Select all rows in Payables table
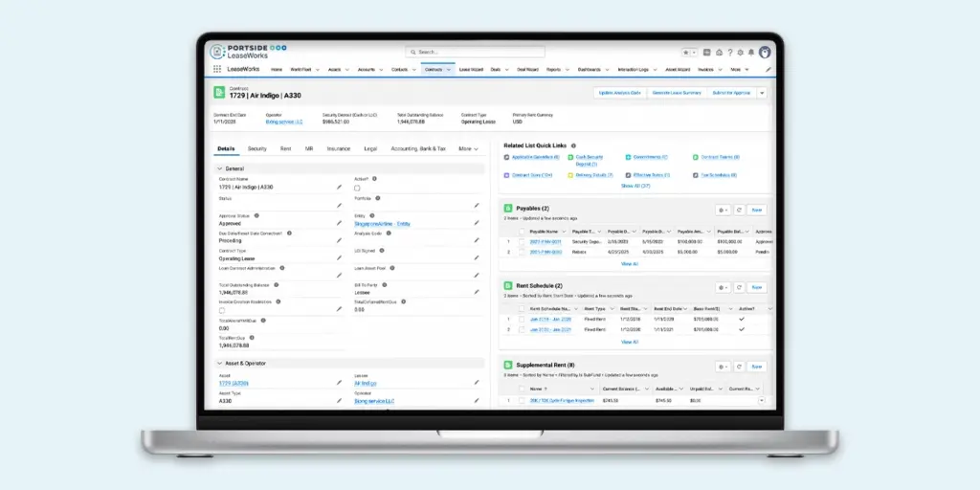The height and width of the screenshot is (490, 980). [522, 232]
